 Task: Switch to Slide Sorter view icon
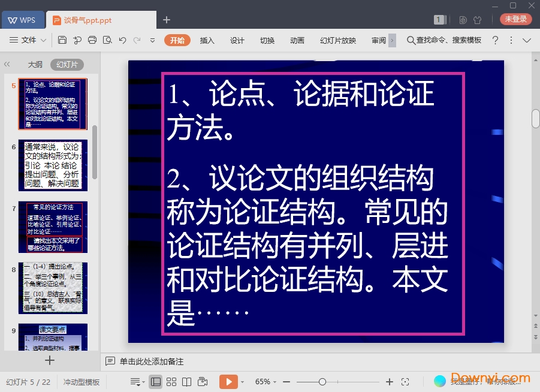(x=171, y=381)
